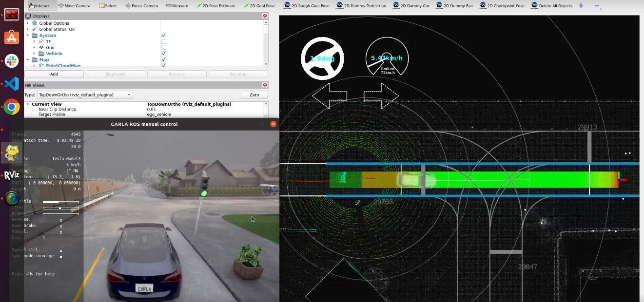Select the 2D Checkpoint Pose tool
Screen dimensions: 644x302
tap(502, 6)
